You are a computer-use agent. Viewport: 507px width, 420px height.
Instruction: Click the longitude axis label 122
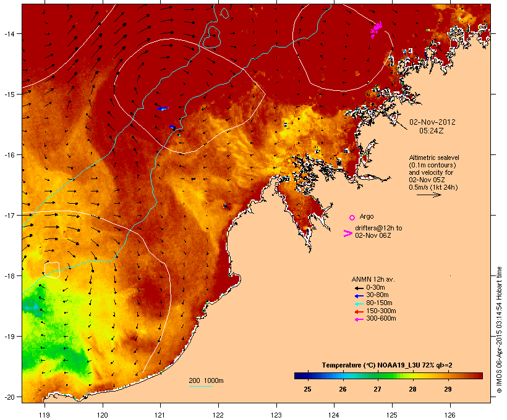click(218, 415)
